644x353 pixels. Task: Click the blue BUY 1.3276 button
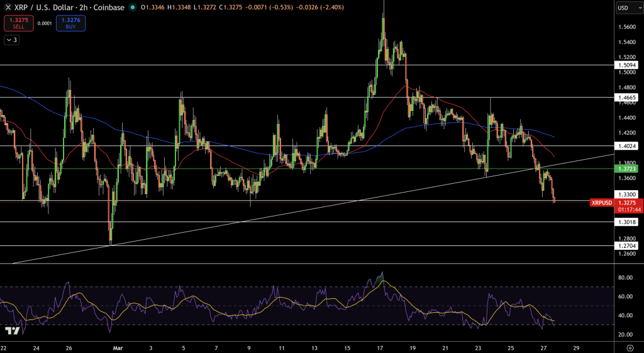pos(70,23)
